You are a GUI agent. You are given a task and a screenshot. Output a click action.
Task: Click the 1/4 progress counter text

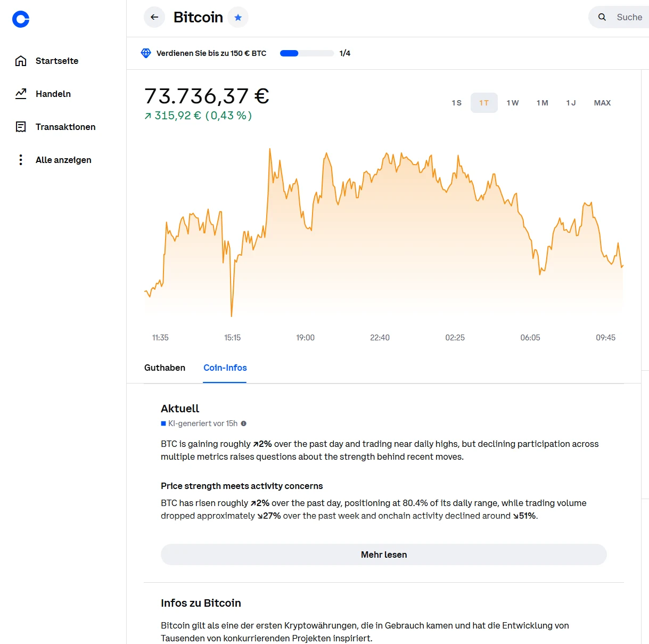345,53
